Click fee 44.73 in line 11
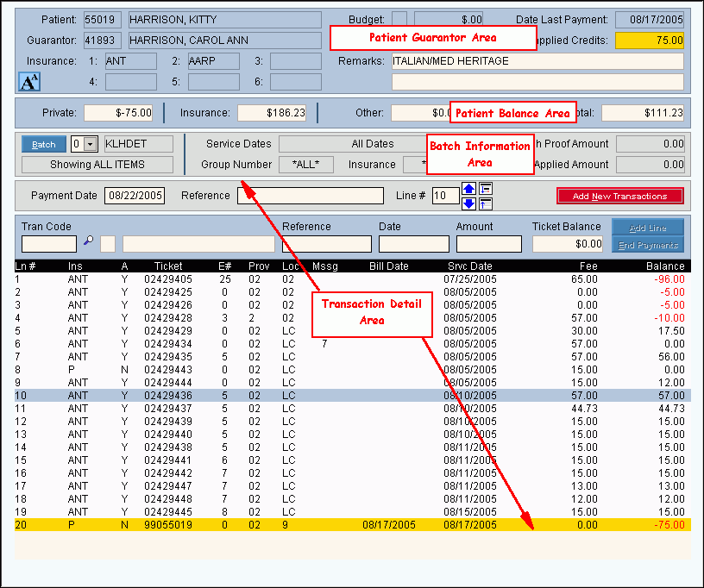 coord(584,409)
